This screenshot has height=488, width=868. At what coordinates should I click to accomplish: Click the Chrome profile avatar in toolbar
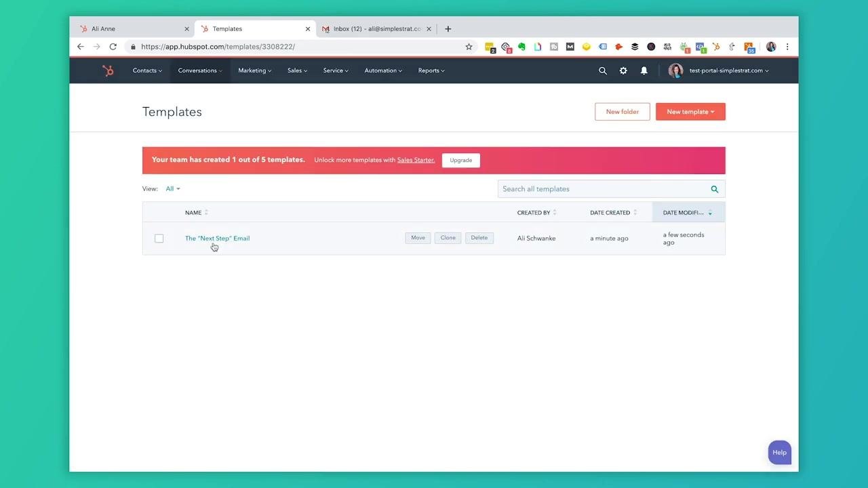tap(771, 47)
